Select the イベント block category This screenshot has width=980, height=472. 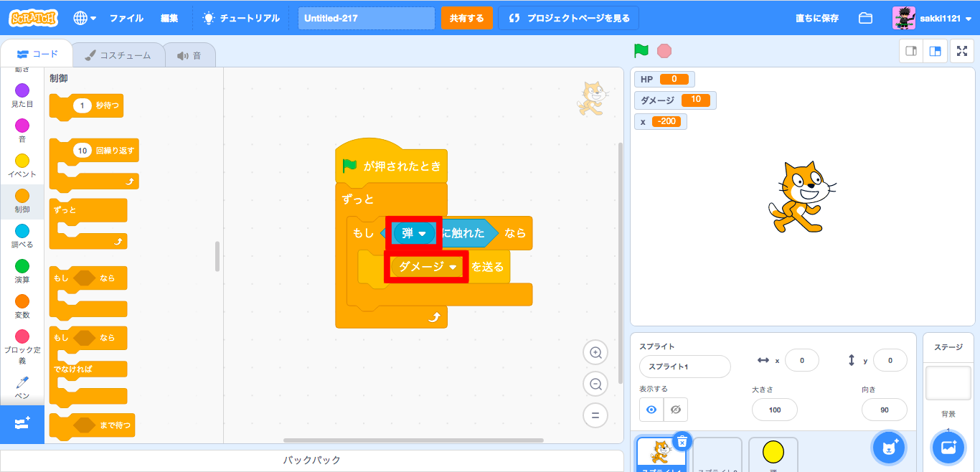pyautogui.click(x=22, y=165)
